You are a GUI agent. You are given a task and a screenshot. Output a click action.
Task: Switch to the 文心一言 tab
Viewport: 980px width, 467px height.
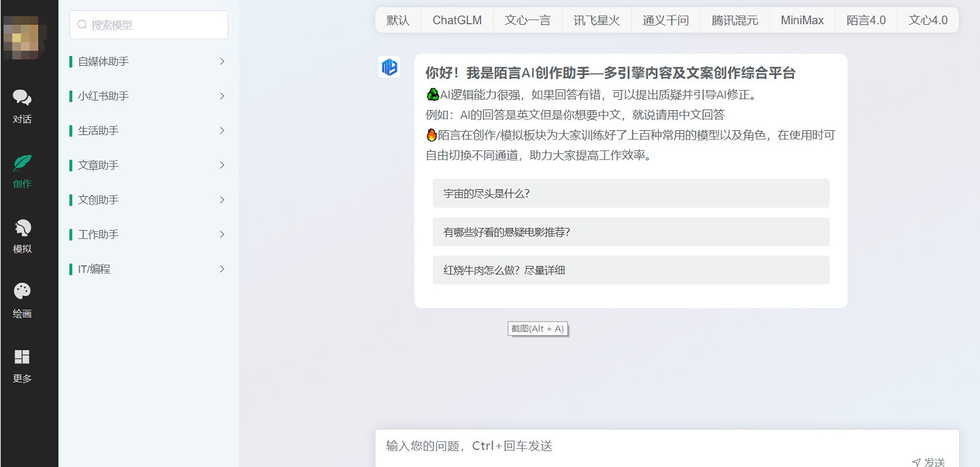[x=527, y=20]
